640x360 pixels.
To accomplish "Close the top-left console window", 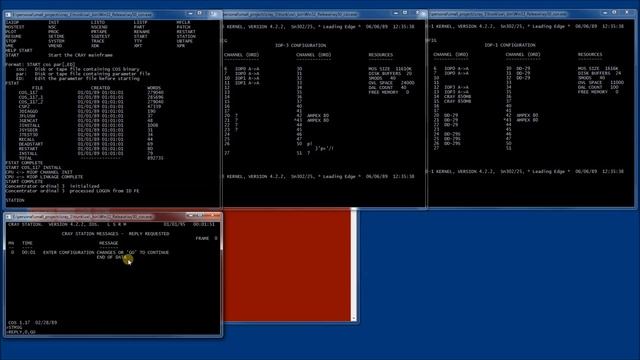I will coord(213,14).
